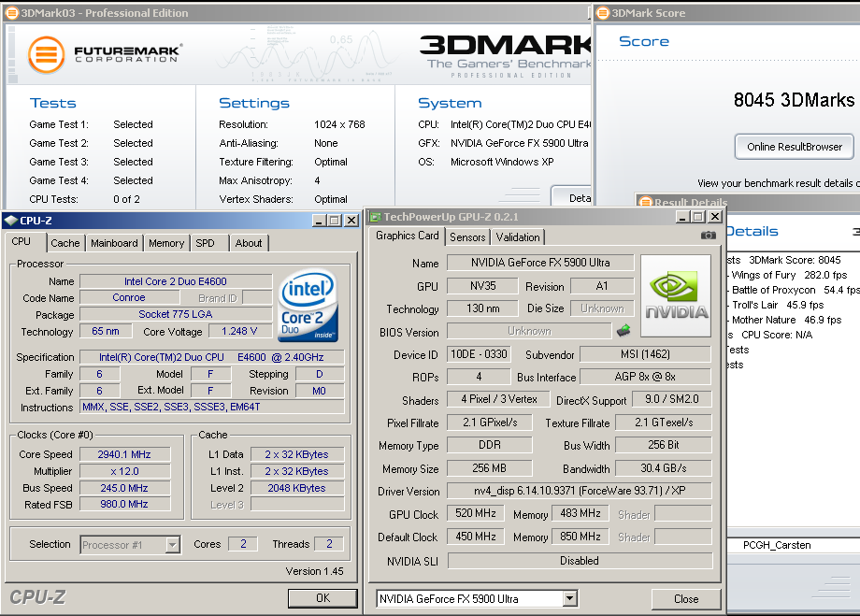Open the Processor #1 selection dropdown
Image resolution: width=860 pixels, height=616 pixels.
(173, 545)
